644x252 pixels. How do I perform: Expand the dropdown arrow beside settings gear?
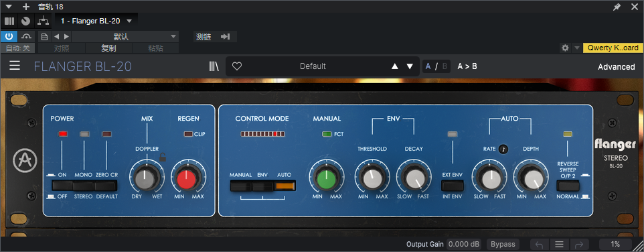(576, 48)
